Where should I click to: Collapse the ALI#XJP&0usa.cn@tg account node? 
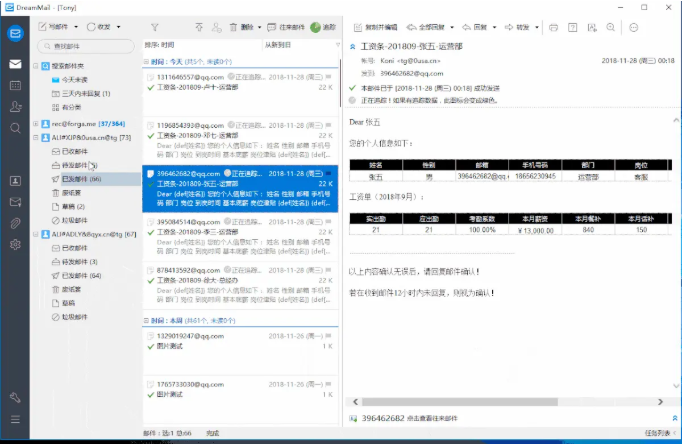[36, 137]
